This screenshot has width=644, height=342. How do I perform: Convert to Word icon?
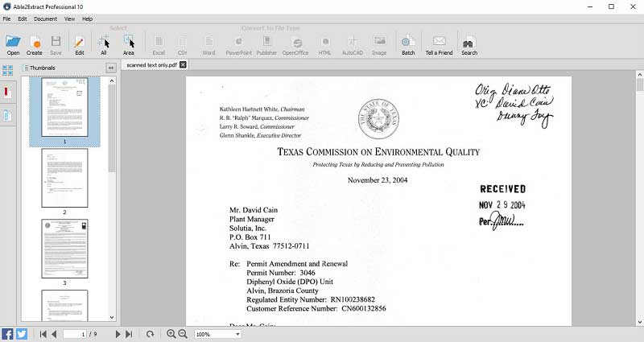point(208,44)
